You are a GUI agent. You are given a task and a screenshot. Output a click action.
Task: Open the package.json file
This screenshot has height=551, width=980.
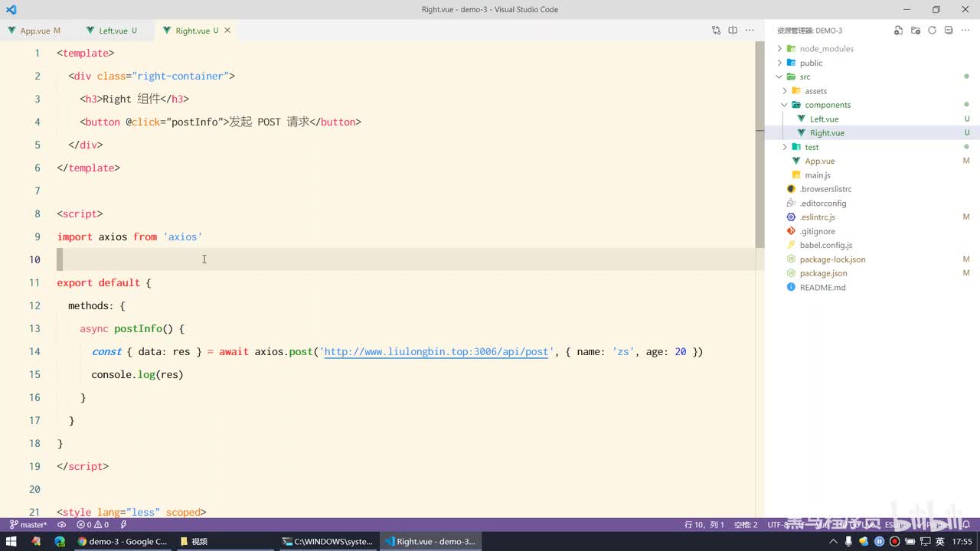tap(823, 273)
